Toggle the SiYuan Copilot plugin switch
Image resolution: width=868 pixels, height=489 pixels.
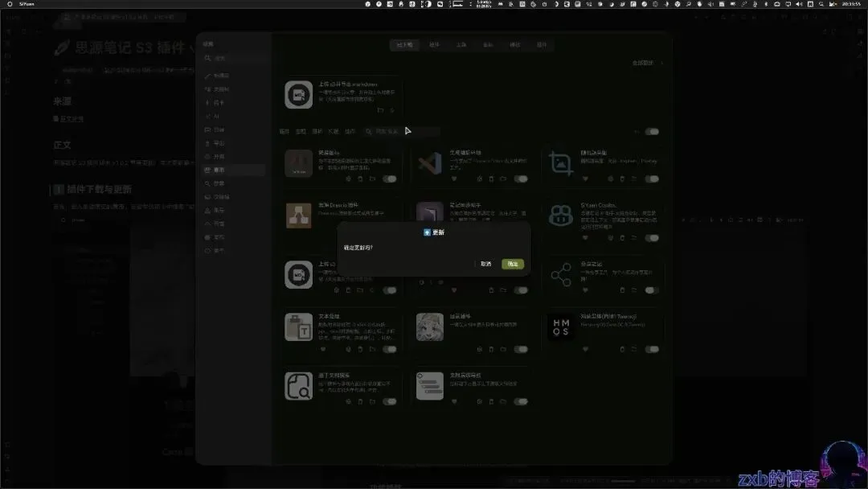(x=652, y=238)
